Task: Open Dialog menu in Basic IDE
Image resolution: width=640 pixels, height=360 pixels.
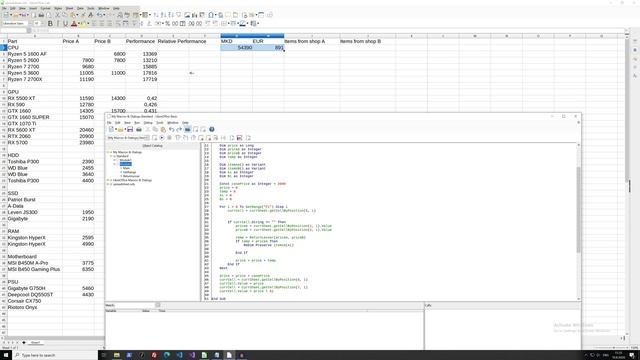Action: tap(148, 122)
